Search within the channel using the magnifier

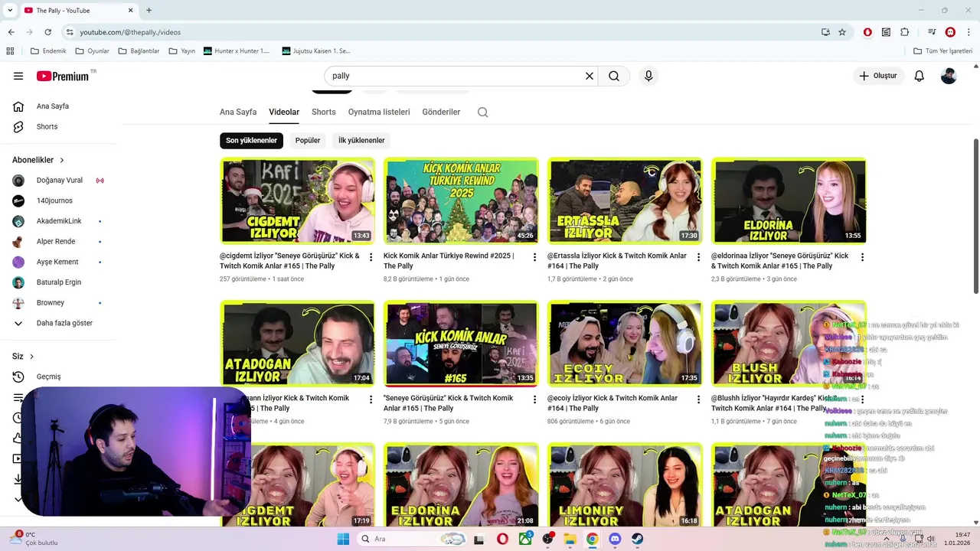[x=482, y=112]
